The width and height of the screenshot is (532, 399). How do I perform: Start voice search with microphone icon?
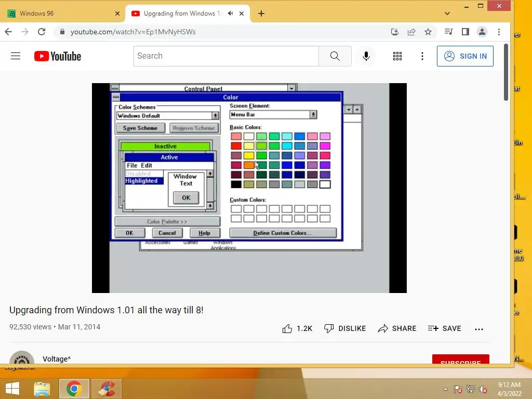pos(366,56)
